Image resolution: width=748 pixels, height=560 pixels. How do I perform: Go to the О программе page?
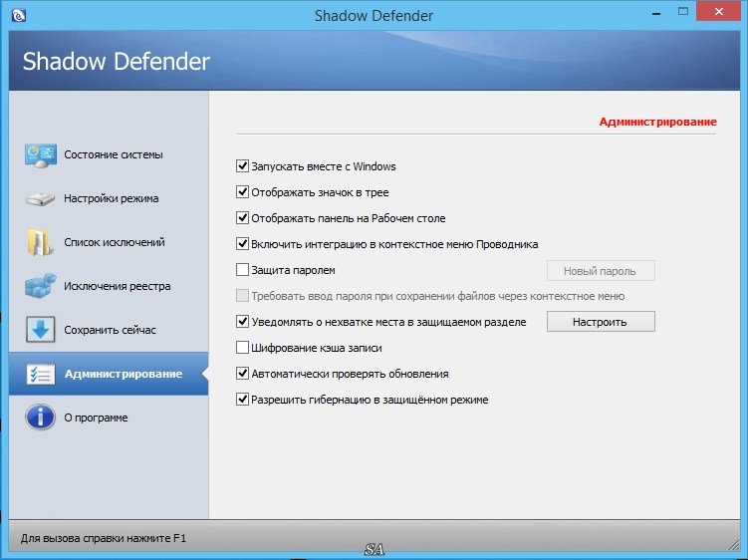[x=96, y=418]
